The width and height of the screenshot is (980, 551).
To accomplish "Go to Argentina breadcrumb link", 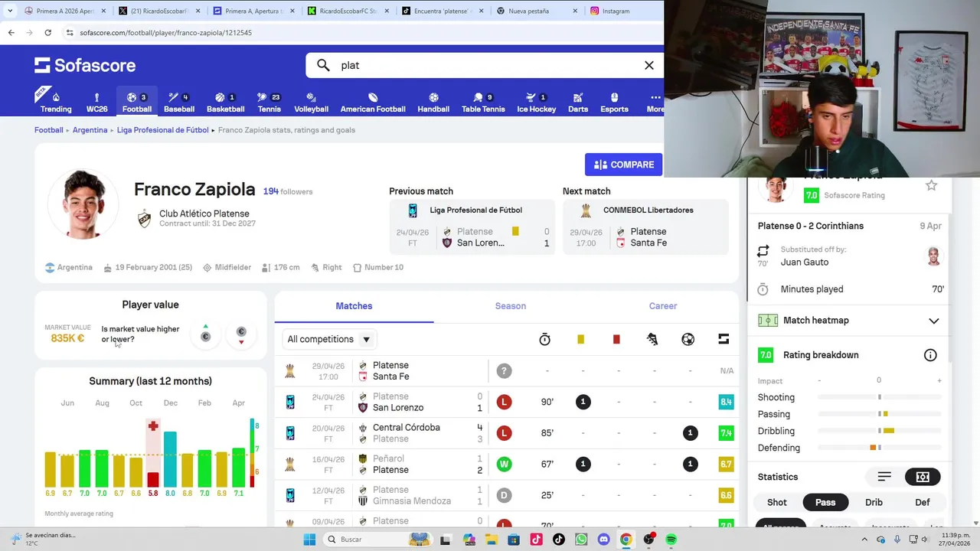I will (x=90, y=130).
